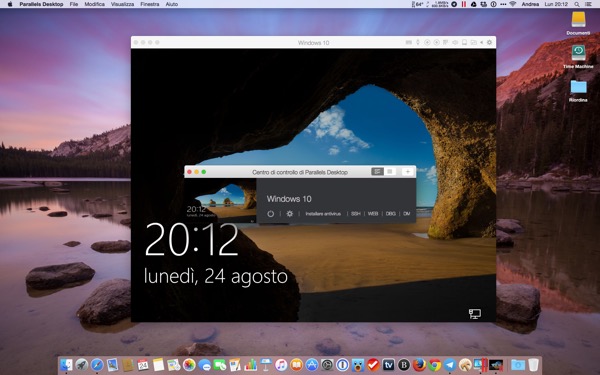Click the SSH link in Control Center

(355, 214)
